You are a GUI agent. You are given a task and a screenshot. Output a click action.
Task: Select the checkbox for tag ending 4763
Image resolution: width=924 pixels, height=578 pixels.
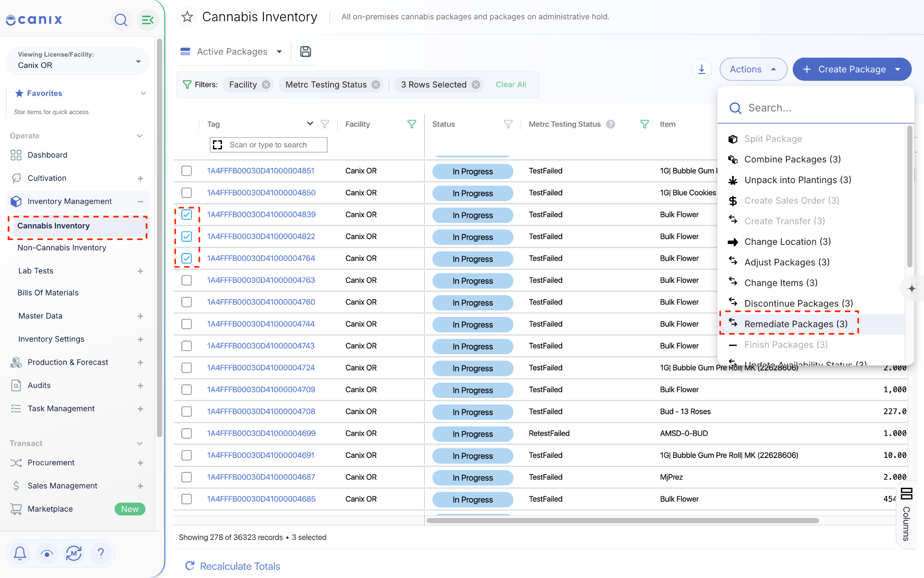(186, 280)
